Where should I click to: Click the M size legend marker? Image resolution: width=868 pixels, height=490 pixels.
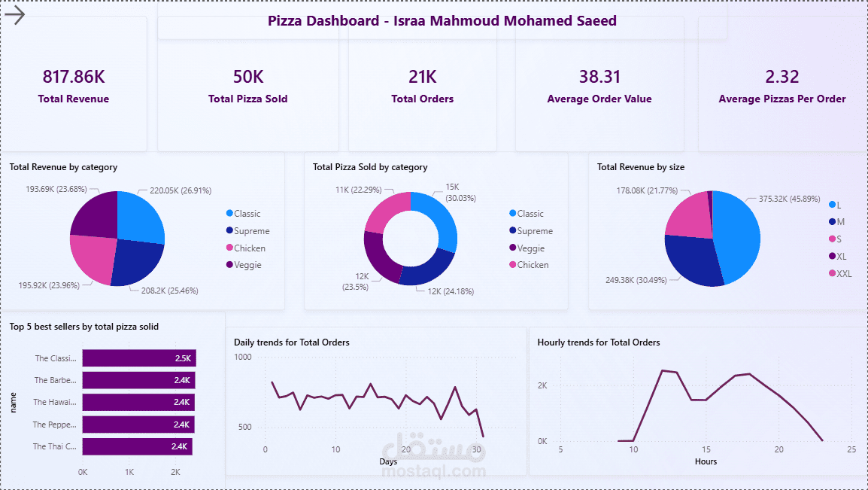(x=832, y=221)
